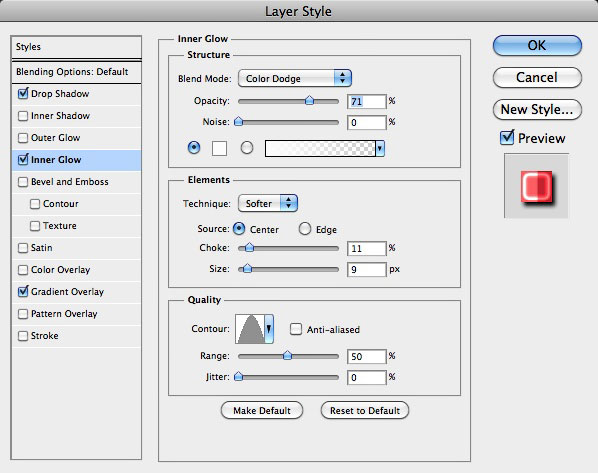Click the Jitter value field
The image size is (598, 473).
tap(367, 378)
